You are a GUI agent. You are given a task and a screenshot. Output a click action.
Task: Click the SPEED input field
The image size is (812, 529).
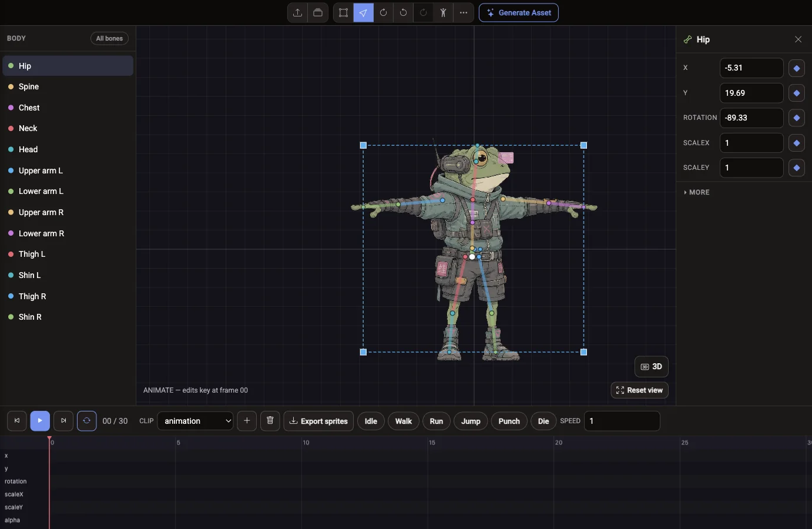[x=622, y=421]
